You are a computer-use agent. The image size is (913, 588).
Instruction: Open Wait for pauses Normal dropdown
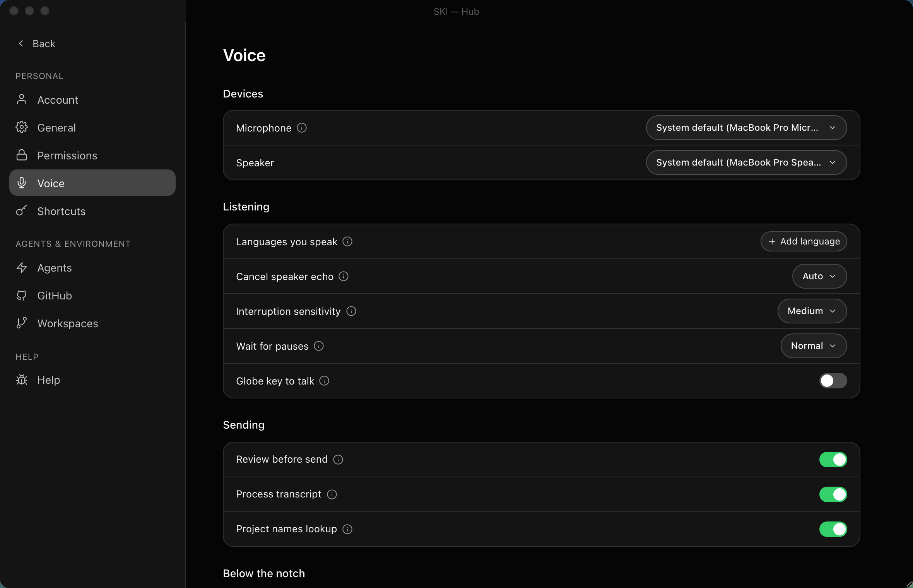click(x=814, y=346)
